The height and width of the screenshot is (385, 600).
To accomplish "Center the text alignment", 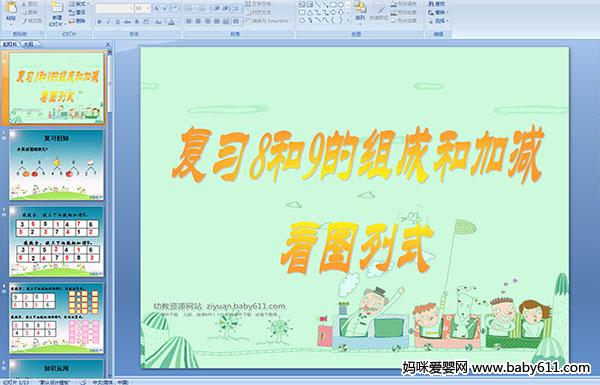I will [x=198, y=21].
